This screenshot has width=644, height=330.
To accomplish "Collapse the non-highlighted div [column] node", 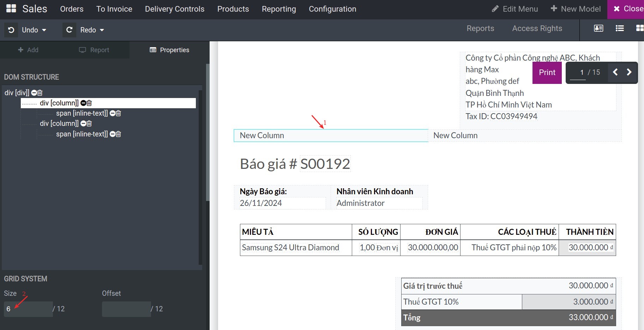I will pyautogui.click(x=83, y=123).
